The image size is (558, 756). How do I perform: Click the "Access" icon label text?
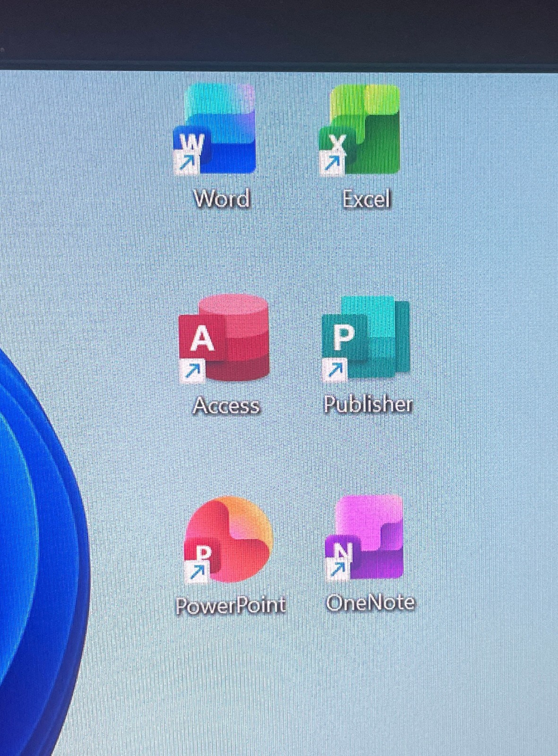[x=227, y=405]
